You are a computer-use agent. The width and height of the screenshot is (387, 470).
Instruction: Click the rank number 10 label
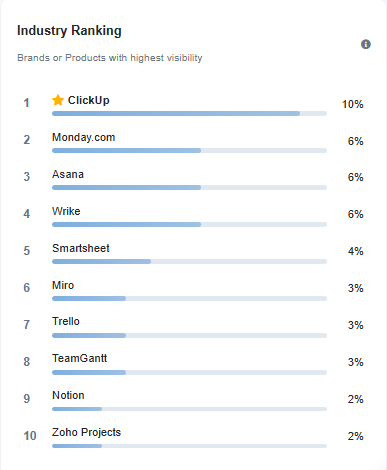point(30,436)
